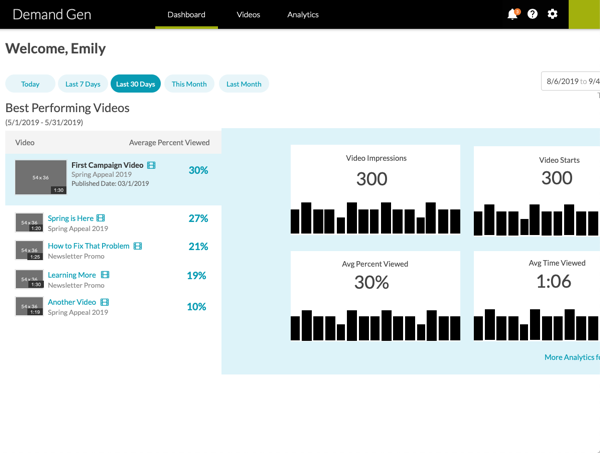Click the 1:06 Avg Time Viewed value
The image size is (600, 453).
(x=554, y=282)
